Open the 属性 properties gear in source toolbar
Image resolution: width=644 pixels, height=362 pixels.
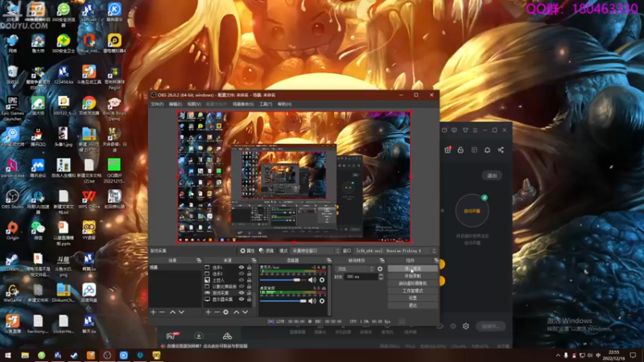coord(248,251)
